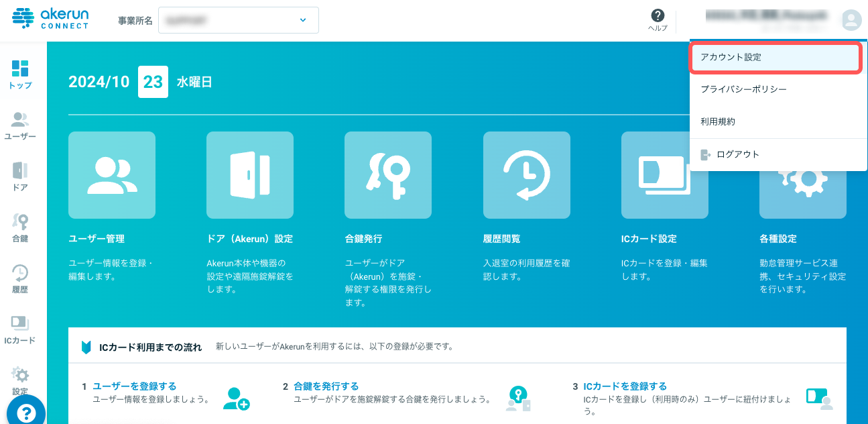Click the logout door icon in menu
This screenshot has width=868, height=424.
[705, 155]
